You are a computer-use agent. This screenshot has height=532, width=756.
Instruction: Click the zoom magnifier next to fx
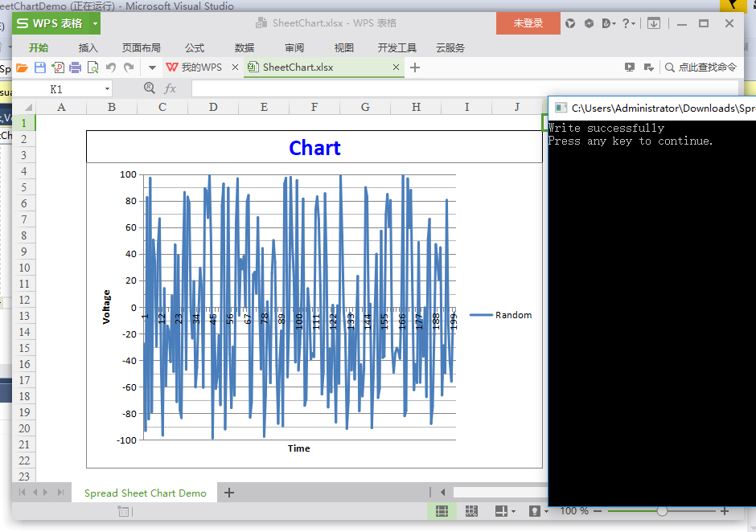click(150, 88)
